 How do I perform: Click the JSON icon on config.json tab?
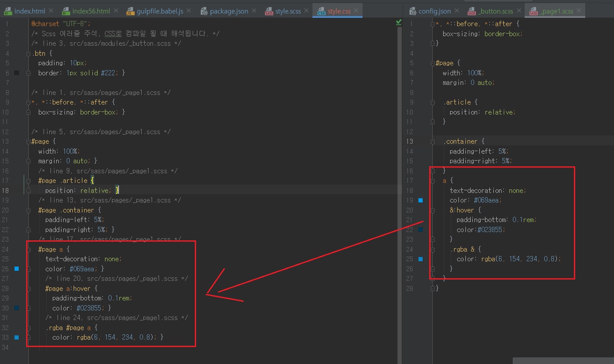412,12
